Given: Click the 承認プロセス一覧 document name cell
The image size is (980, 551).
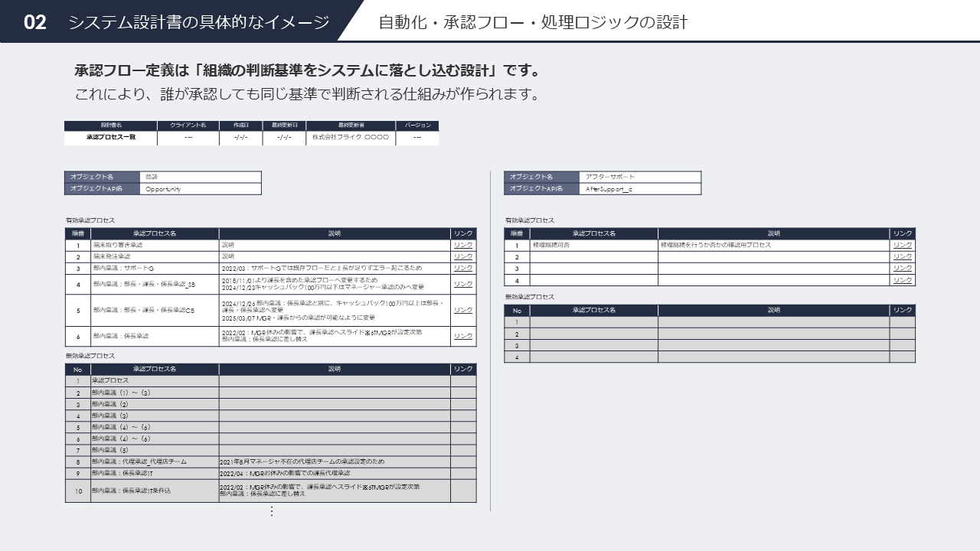Looking at the screenshot, I should (110, 138).
